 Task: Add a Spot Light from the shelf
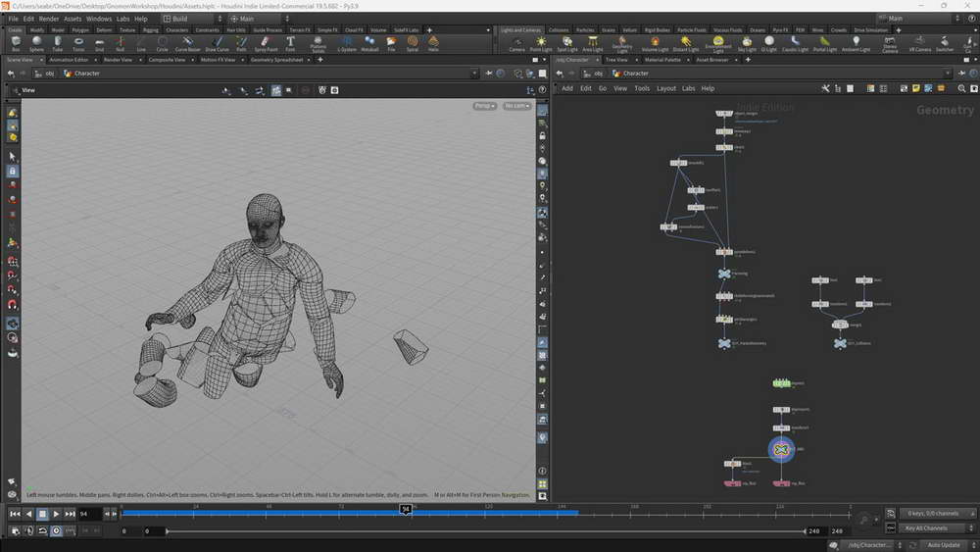[567, 44]
